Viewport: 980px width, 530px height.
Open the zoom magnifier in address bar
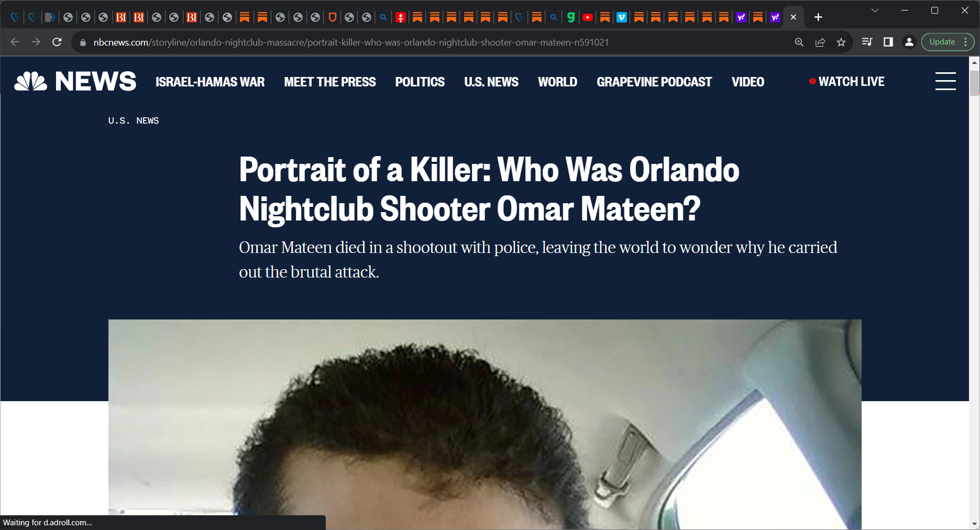(x=799, y=42)
